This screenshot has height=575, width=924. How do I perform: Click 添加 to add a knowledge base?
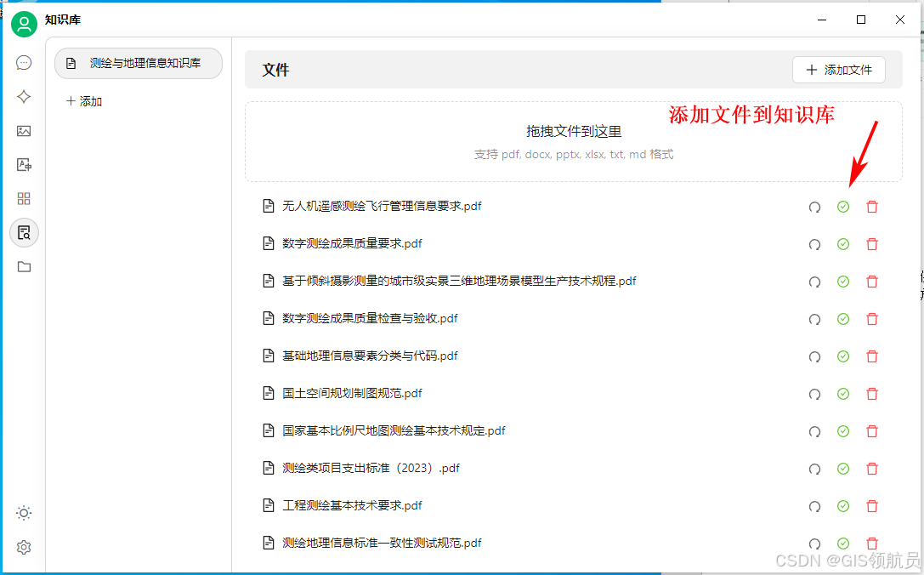84,101
